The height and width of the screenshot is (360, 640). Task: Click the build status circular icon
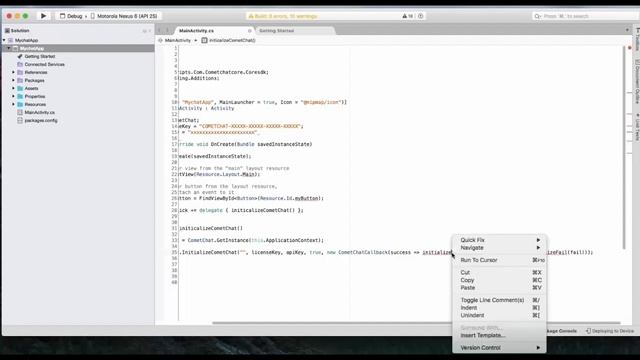(420, 16)
